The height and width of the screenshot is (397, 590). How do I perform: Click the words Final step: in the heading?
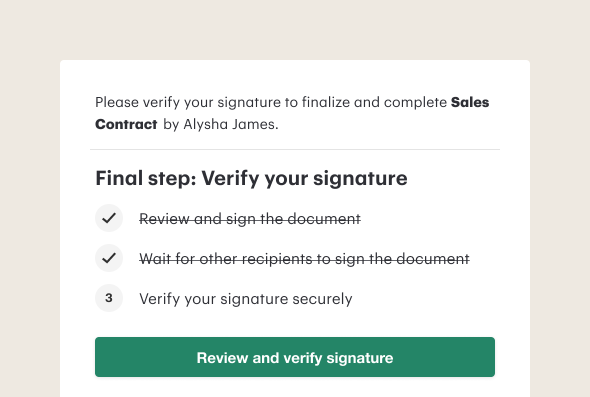[x=146, y=178]
